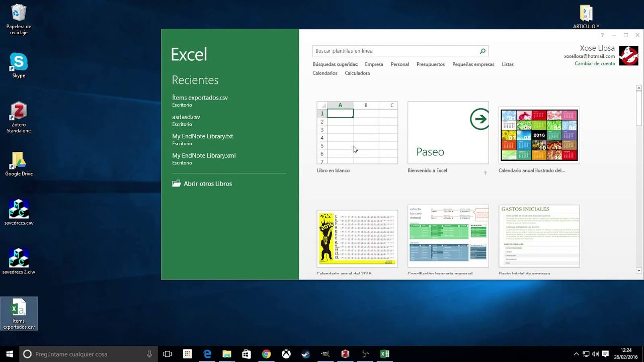The height and width of the screenshot is (362, 644).
Task: Choose the Libro en blanco template
Action: coord(357,133)
